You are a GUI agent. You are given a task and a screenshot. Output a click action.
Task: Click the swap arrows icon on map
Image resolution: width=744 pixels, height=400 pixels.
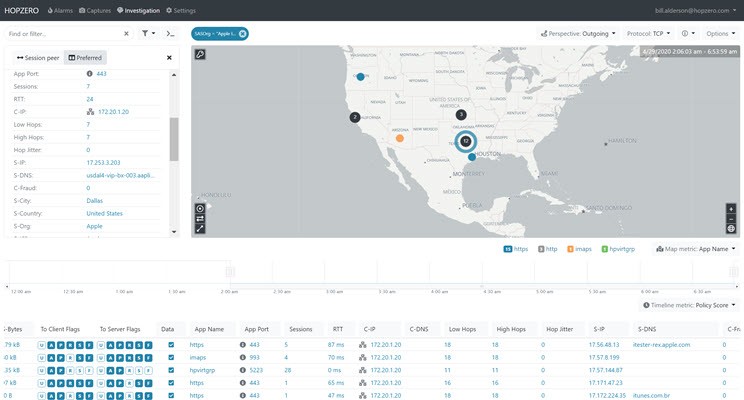click(x=200, y=218)
